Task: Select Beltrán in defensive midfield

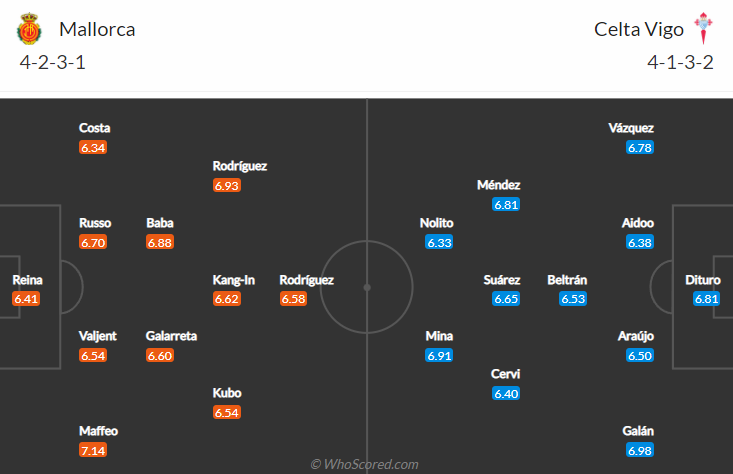Action: (567, 281)
